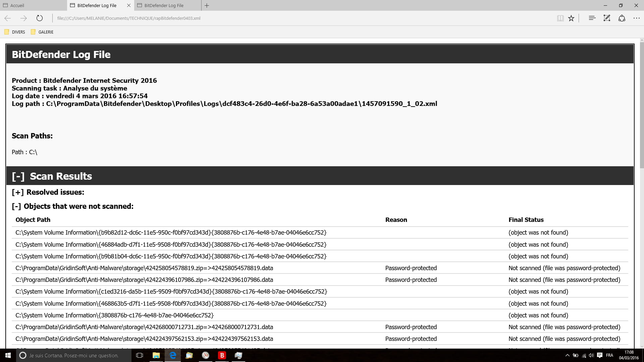Open Bitdefender red B taskbar icon
The width and height of the screenshot is (644, 362).
click(x=222, y=355)
